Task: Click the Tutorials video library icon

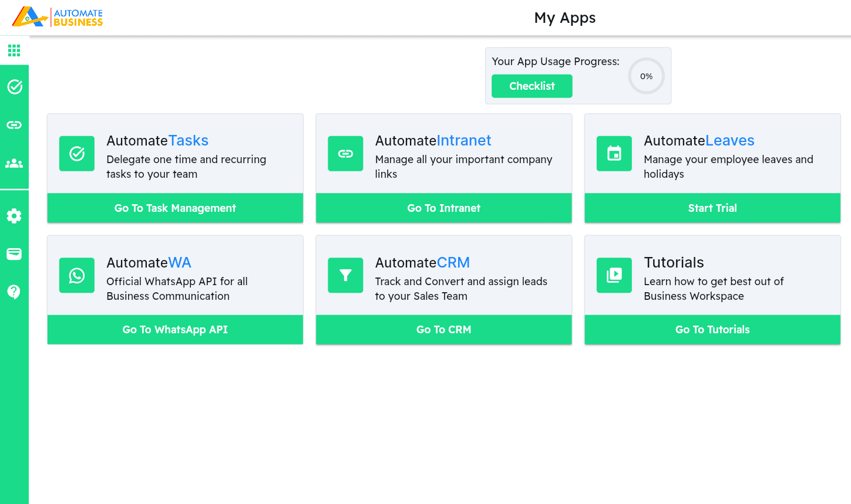Action: pyautogui.click(x=614, y=275)
